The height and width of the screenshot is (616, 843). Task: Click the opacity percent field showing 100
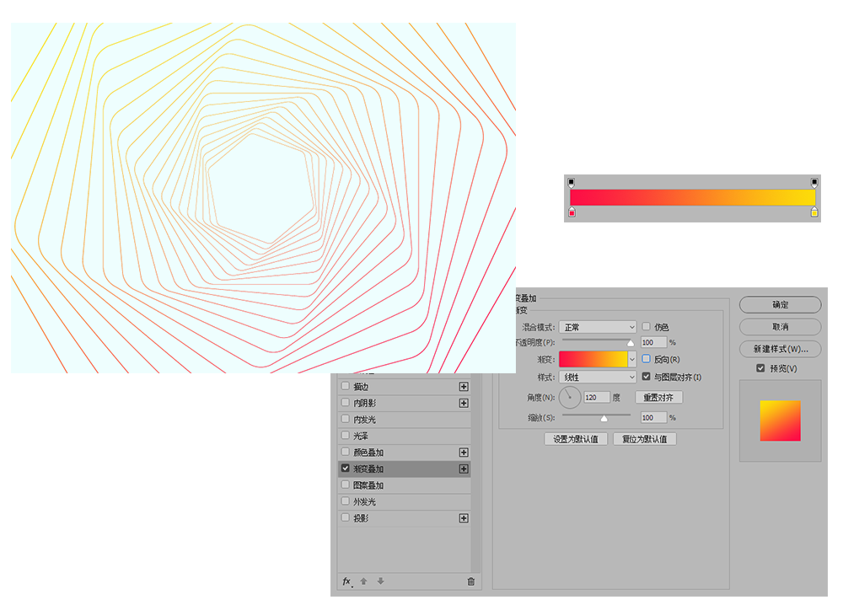654,342
